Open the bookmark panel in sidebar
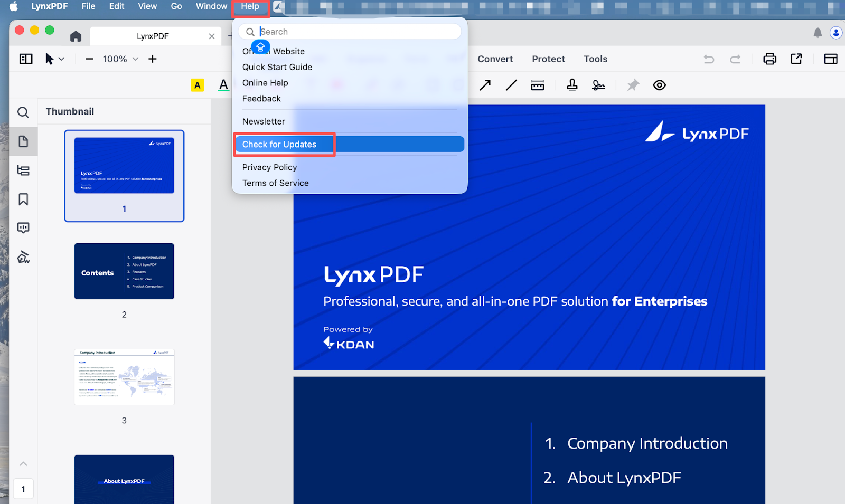This screenshot has height=504, width=845. click(23, 199)
